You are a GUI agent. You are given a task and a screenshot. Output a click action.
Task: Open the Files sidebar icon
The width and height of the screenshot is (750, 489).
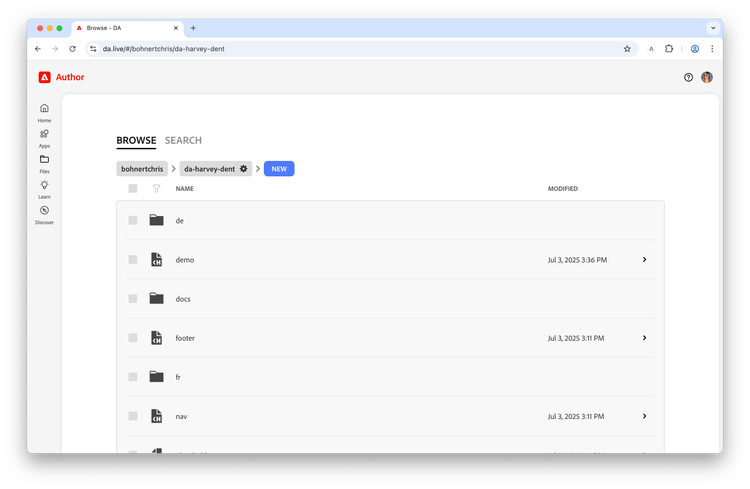point(44,159)
